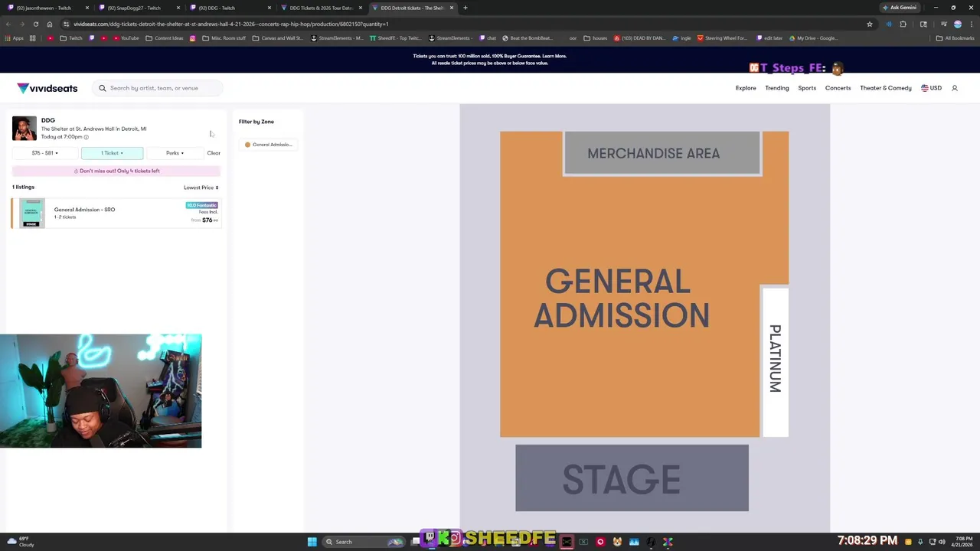Open the Chrome profile avatar
Image resolution: width=980 pixels, height=551 pixels.
pos(957,24)
